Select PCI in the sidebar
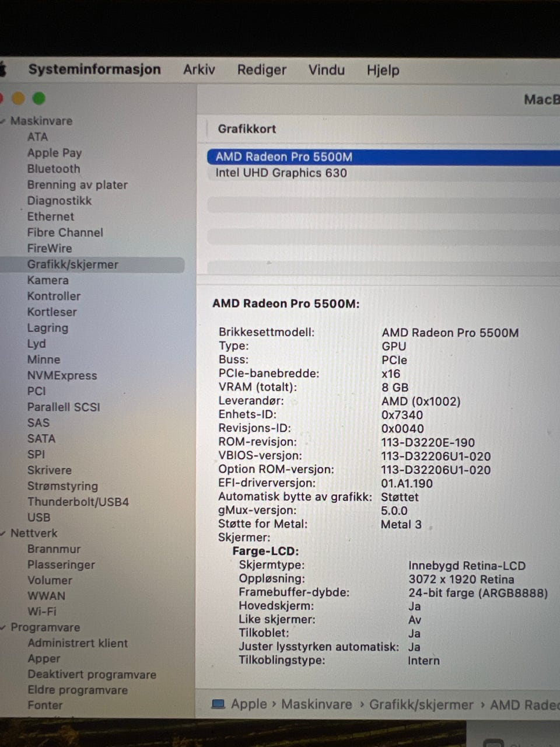The height and width of the screenshot is (747, 560). tap(36, 391)
